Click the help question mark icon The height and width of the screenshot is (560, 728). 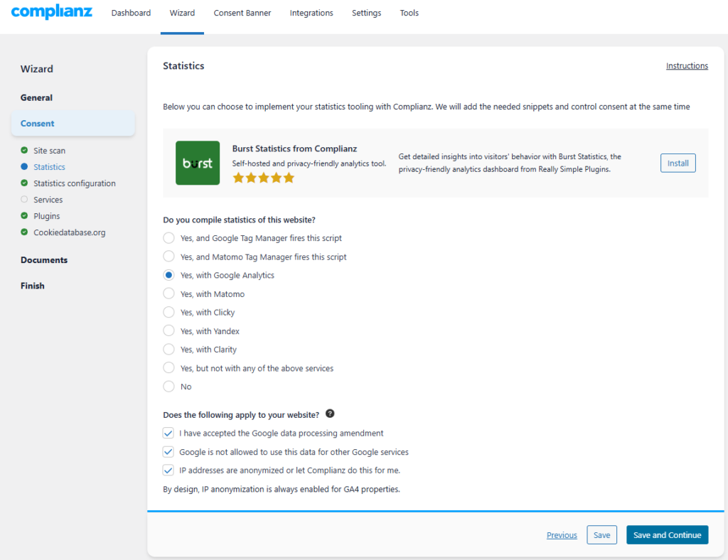tap(330, 414)
